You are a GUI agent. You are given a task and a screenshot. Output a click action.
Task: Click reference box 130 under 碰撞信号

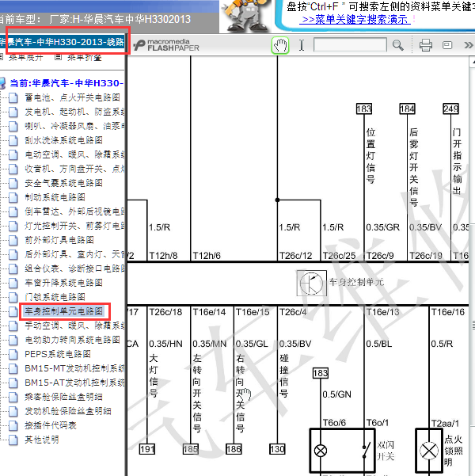tap(277, 449)
